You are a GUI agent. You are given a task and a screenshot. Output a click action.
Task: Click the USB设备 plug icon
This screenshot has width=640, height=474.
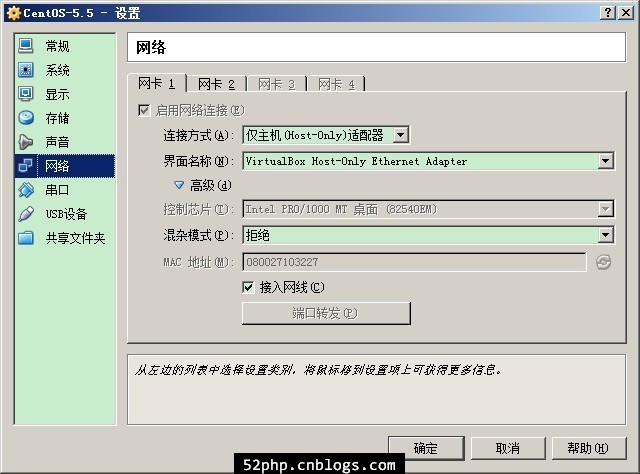pyautogui.click(x=26, y=214)
